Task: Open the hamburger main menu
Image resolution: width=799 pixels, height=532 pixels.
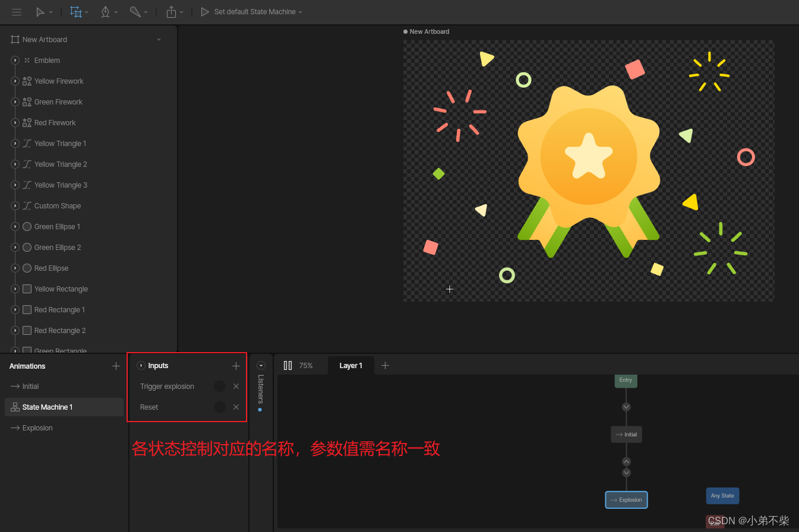Action: 17,12
